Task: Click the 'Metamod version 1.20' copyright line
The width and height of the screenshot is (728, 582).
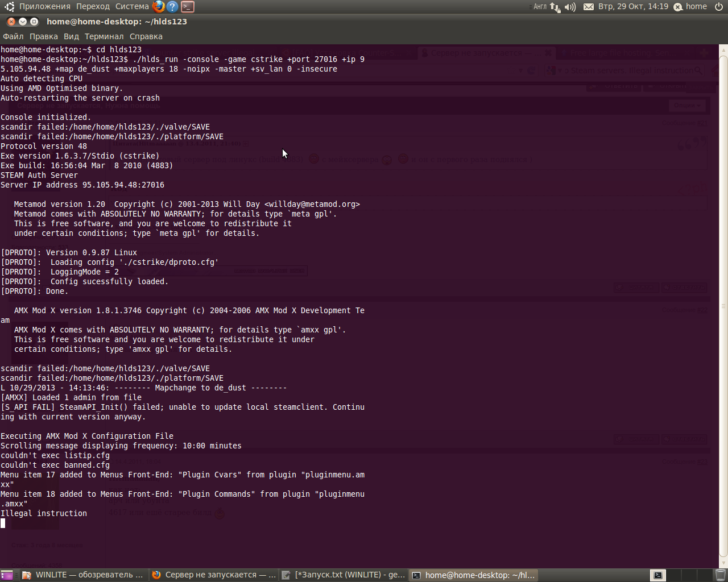Action: pos(187,204)
